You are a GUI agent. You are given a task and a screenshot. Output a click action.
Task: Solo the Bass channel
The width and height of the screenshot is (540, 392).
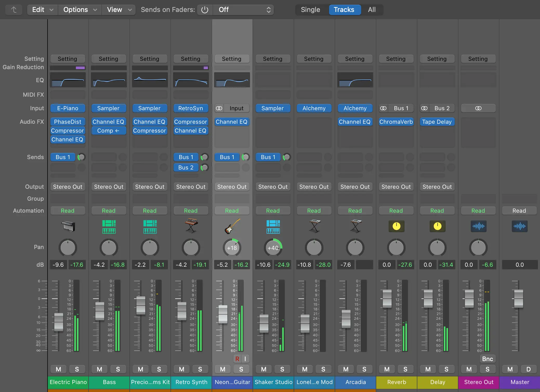click(x=118, y=369)
